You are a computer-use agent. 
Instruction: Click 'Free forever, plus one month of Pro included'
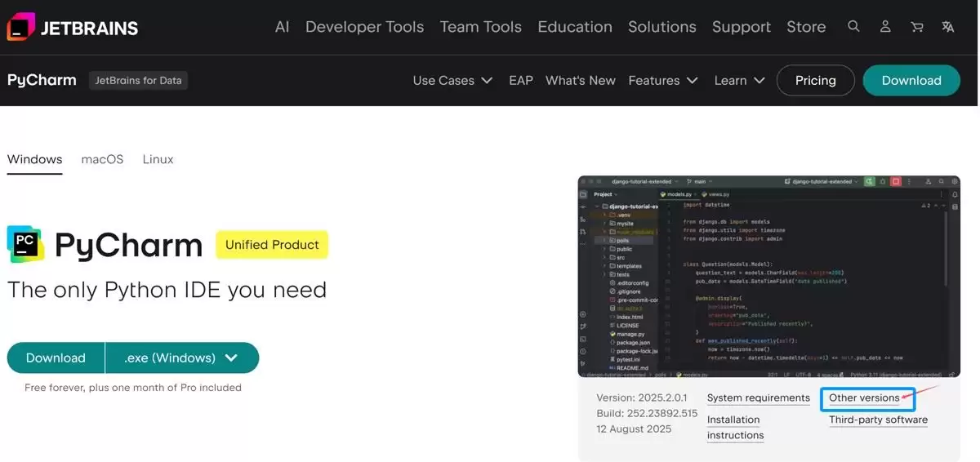click(133, 388)
